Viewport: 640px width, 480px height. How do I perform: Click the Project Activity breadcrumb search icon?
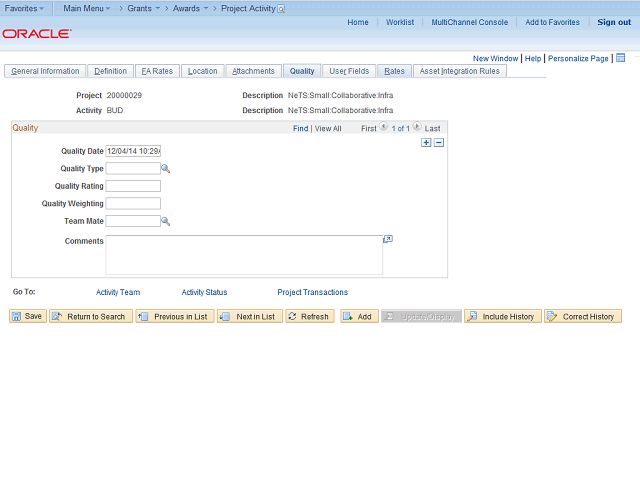(281, 9)
